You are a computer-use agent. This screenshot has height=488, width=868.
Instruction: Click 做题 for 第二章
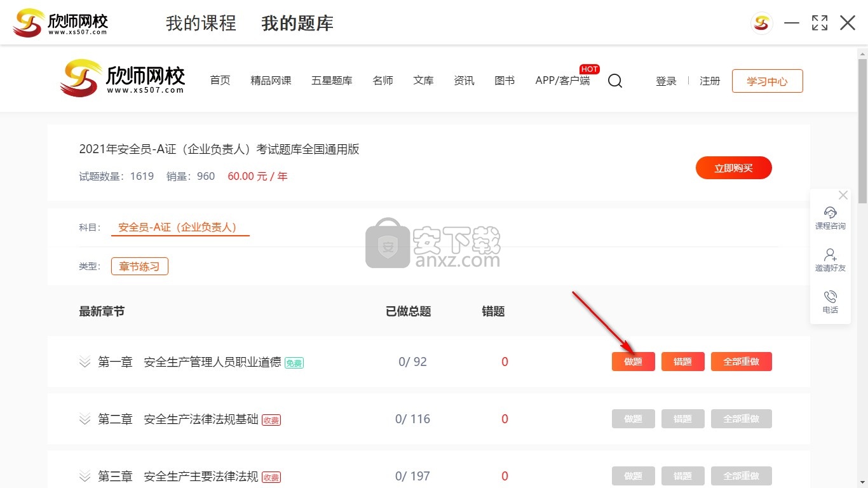[633, 419]
